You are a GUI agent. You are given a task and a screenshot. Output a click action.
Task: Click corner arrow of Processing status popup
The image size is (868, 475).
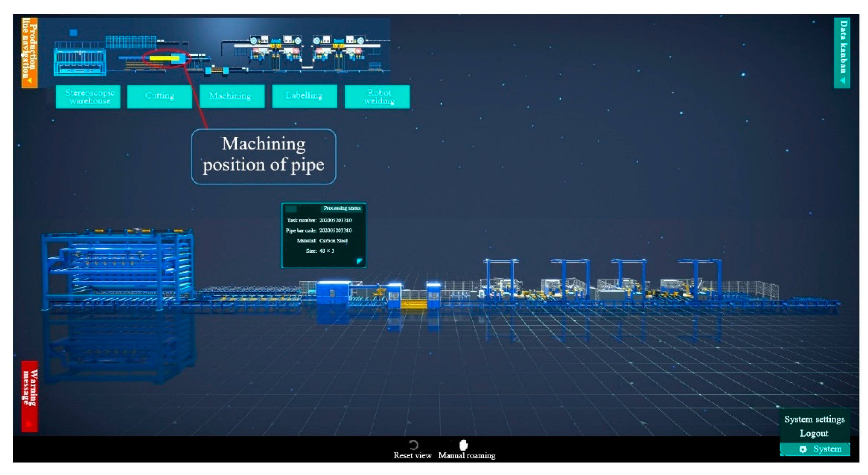(x=359, y=261)
